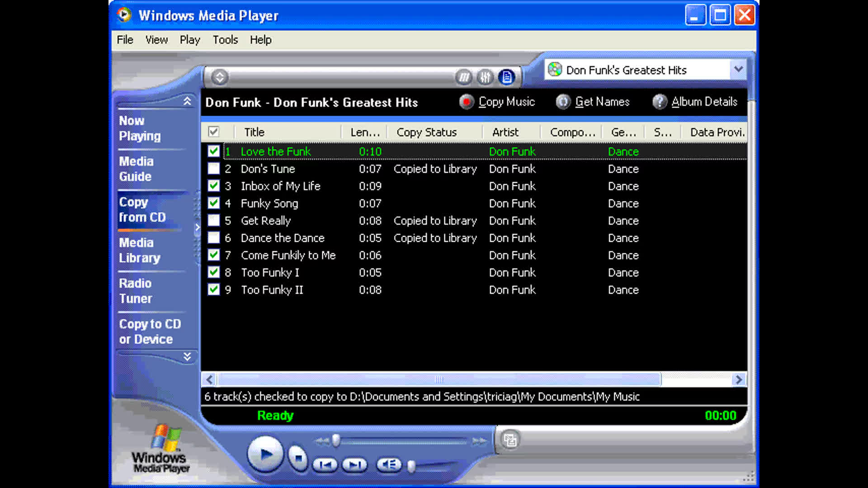Click the fast forward icon beside seek bar
This screenshot has height=488, width=868.
479,441
